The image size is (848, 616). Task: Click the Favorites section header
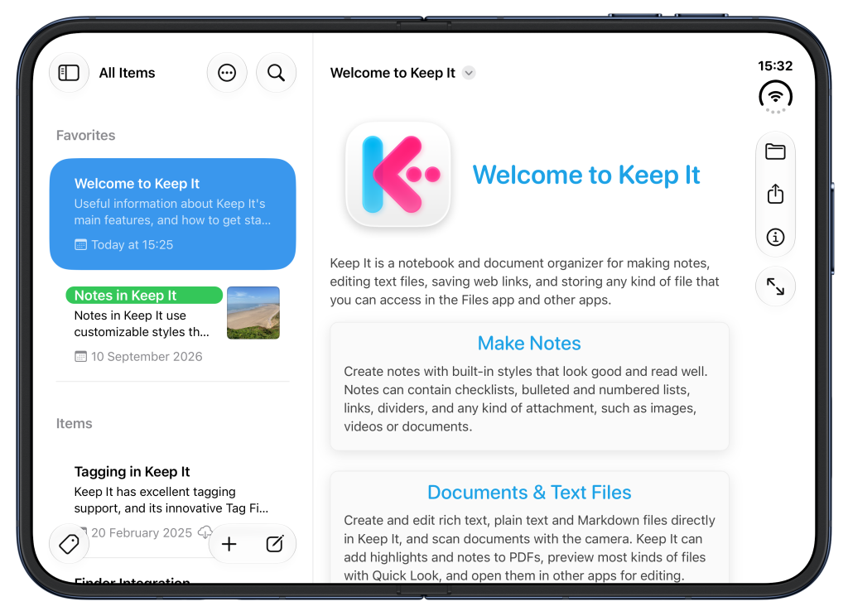coord(86,135)
